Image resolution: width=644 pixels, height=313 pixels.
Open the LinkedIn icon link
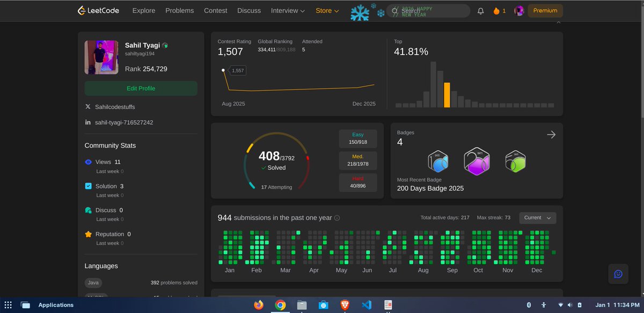87,122
